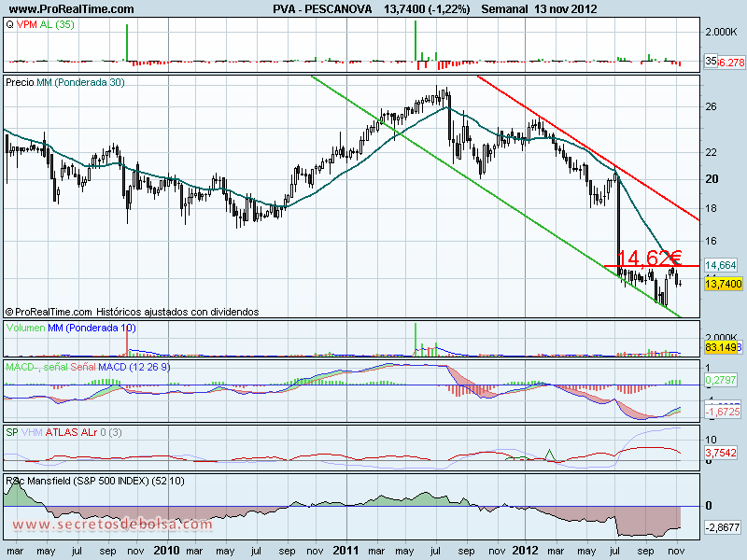
Task: Click the red -1,6725 MACD value
Action: [723, 412]
